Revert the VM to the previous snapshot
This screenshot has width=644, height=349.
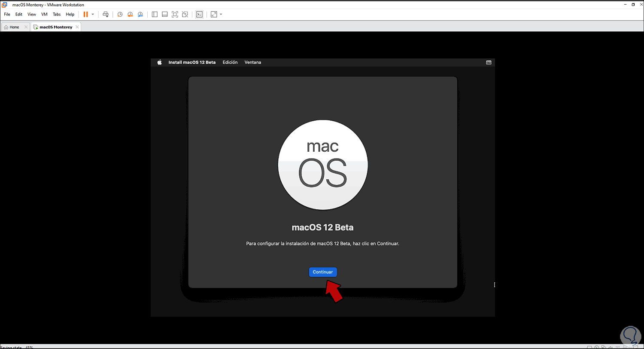coord(130,14)
